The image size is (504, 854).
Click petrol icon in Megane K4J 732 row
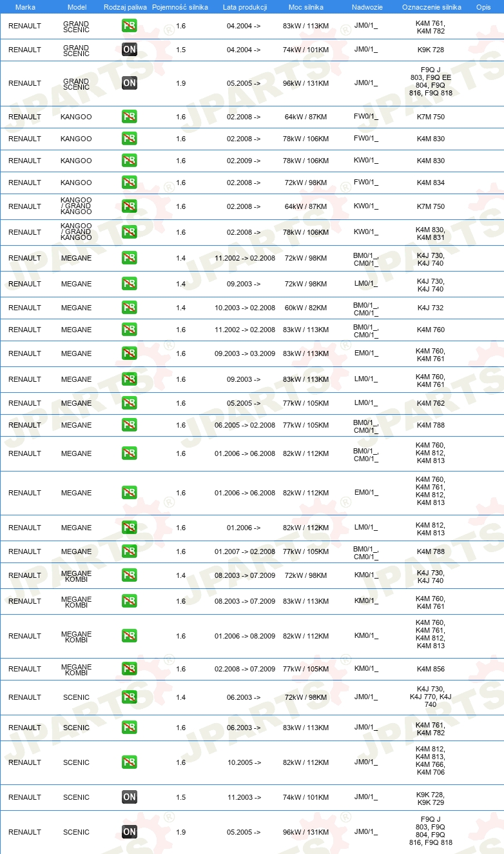click(130, 308)
